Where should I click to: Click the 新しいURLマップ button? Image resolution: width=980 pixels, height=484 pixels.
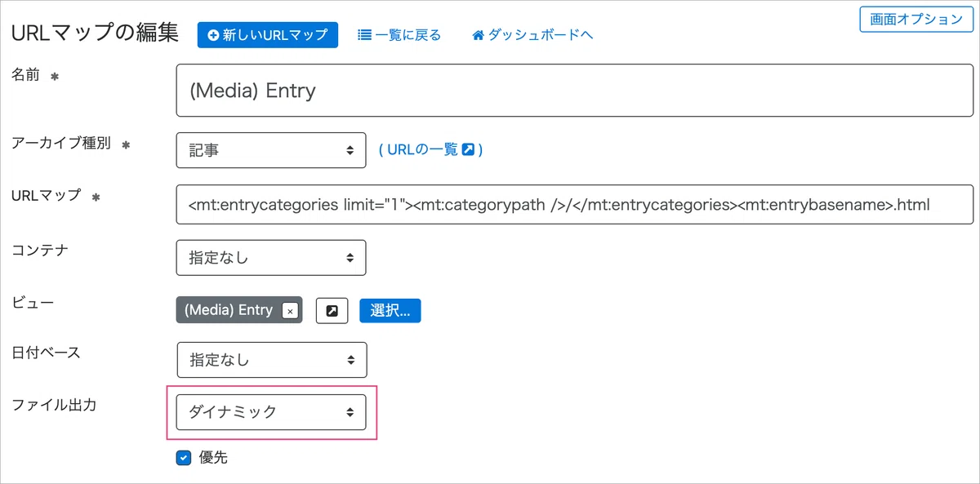[x=268, y=35]
